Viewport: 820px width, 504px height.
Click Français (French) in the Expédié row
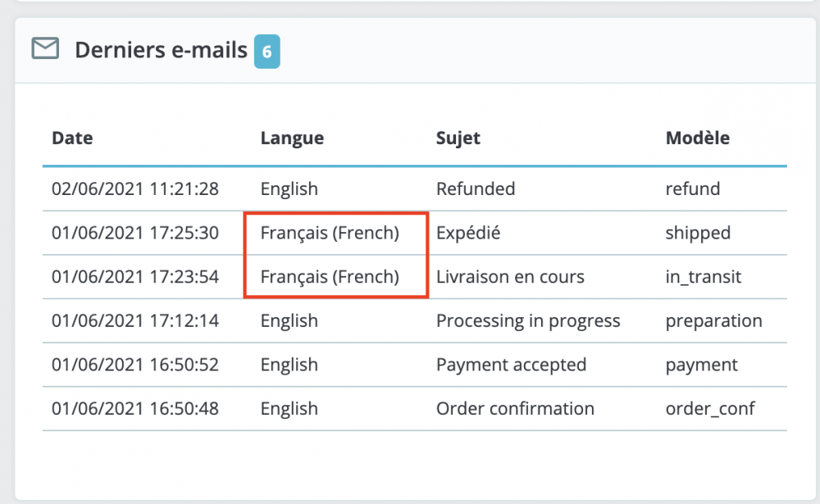[x=330, y=233]
